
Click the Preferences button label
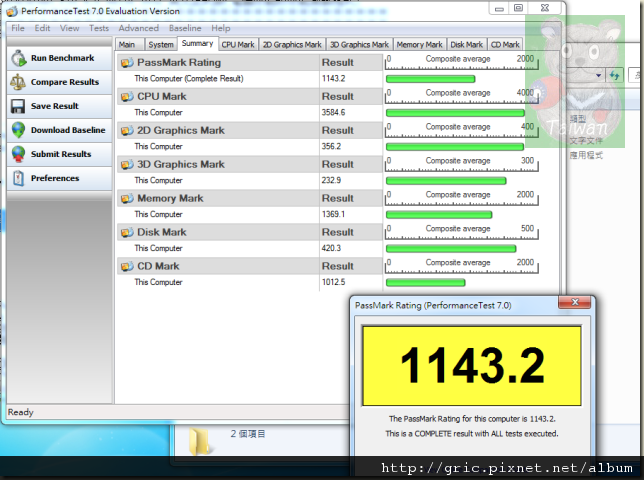[55, 178]
